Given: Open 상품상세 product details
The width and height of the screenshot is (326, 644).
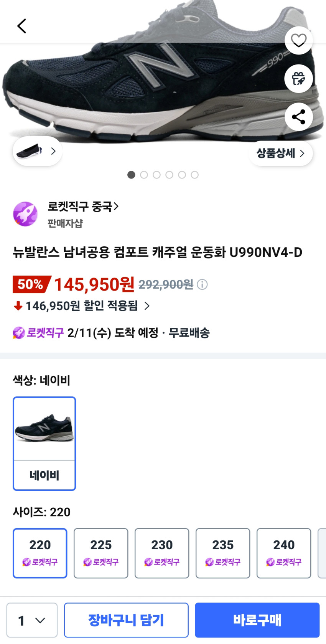Looking at the screenshot, I should pyautogui.click(x=280, y=153).
